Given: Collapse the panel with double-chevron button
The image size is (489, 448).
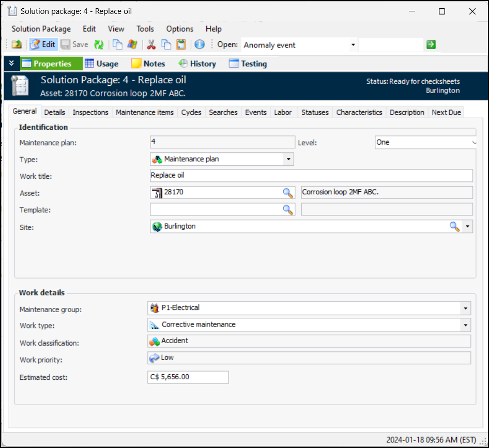Looking at the screenshot, I should point(11,64).
